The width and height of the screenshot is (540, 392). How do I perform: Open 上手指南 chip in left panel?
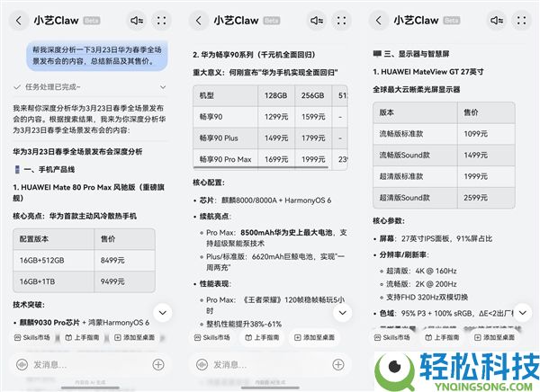[x=82, y=338]
